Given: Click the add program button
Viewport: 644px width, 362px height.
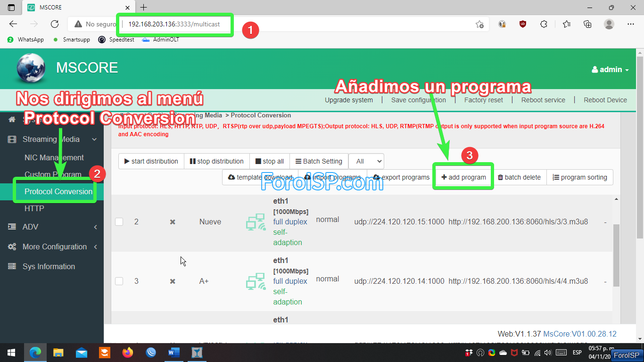Looking at the screenshot, I should [x=463, y=177].
